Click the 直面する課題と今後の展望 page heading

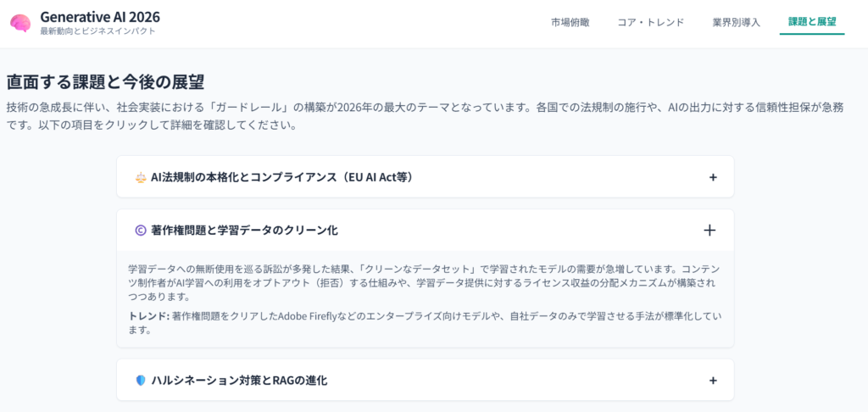(x=105, y=82)
